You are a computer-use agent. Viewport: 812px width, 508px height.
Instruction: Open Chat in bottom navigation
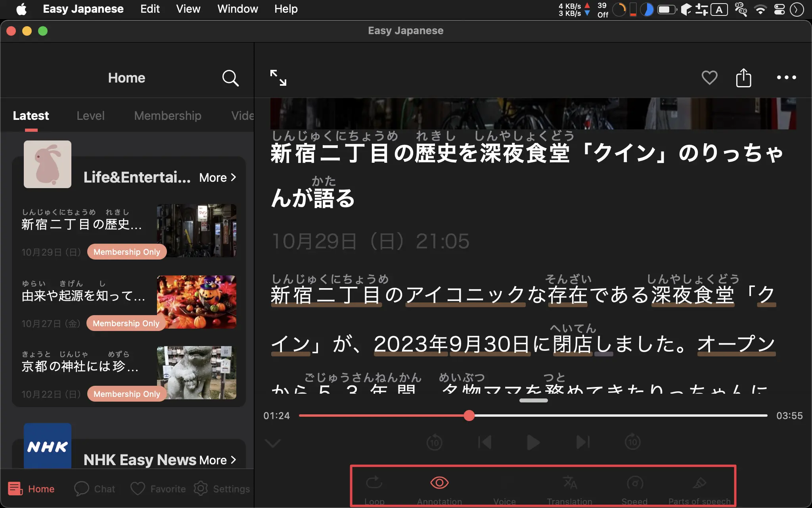coord(94,489)
